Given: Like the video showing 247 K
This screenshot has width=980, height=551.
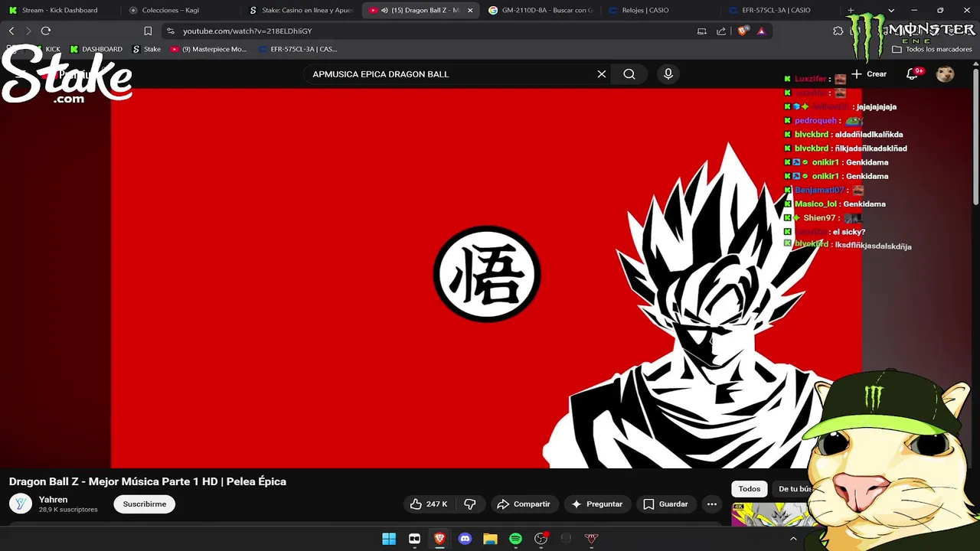Looking at the screenshot, I should [428, 504].
